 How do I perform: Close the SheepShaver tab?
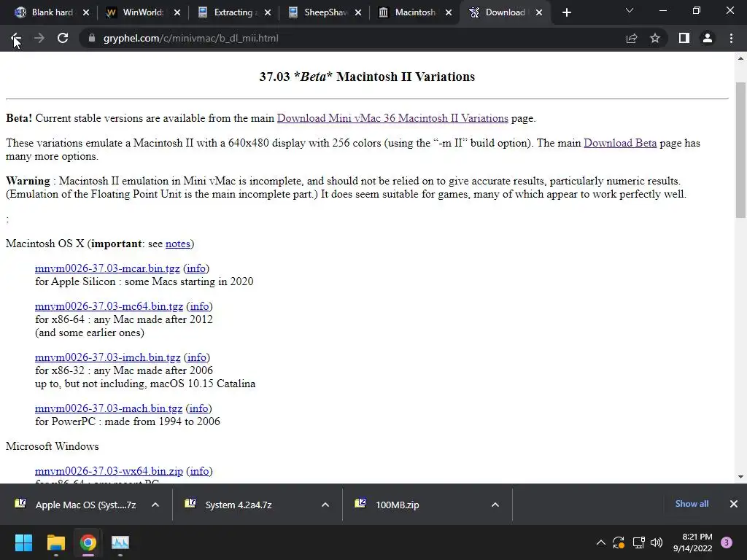point(358,13)
